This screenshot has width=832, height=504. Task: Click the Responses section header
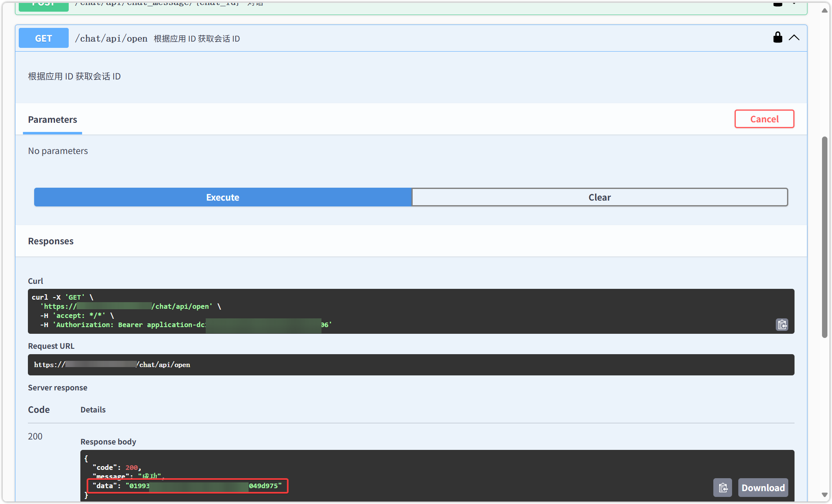(x=51, y=241)
